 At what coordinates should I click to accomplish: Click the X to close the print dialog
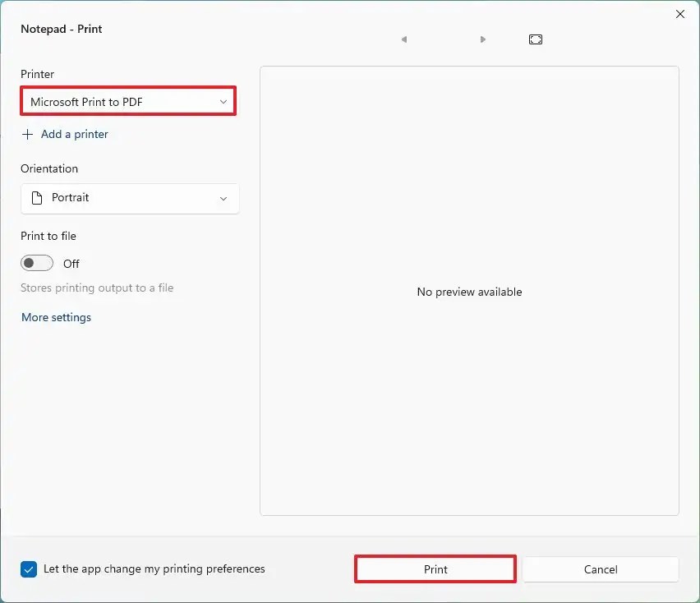click(679, 14)
